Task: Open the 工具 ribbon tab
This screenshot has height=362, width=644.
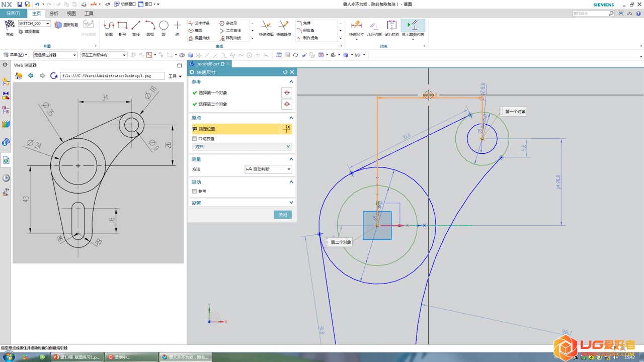Action: 89,14
